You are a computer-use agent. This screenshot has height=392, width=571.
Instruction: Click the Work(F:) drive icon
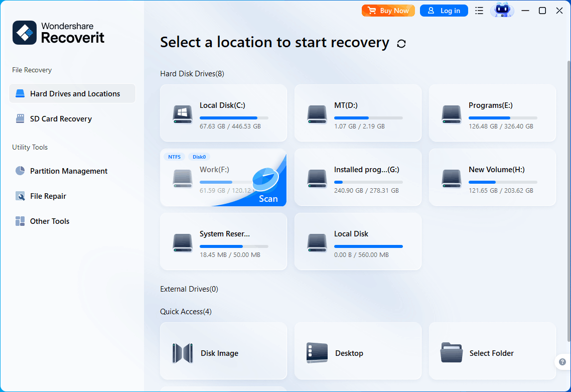(x=183, y=179)
